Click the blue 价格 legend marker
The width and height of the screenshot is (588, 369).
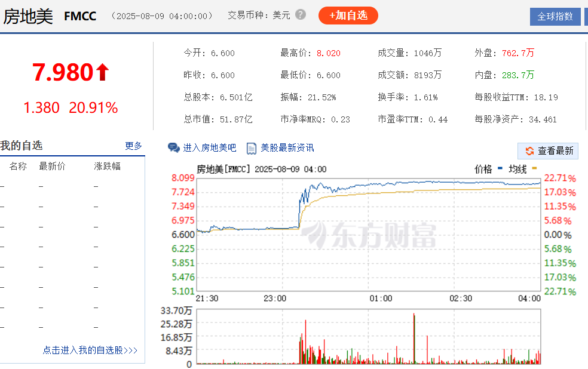pos(500,168)
